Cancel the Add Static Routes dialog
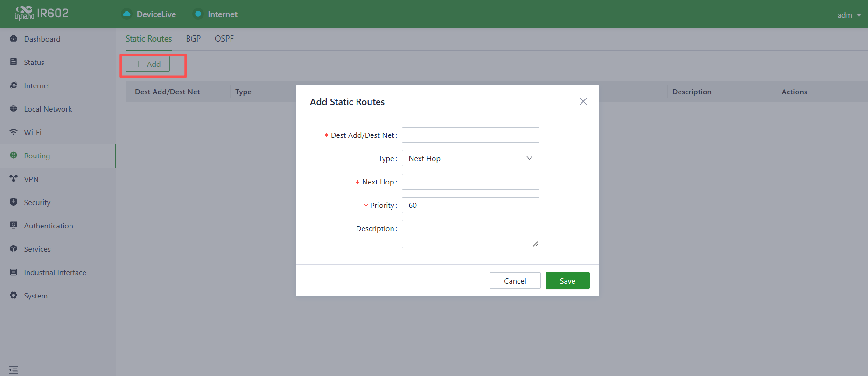This screenshot has height=376, width=868. pyautogui.click(x=515, y=281)
